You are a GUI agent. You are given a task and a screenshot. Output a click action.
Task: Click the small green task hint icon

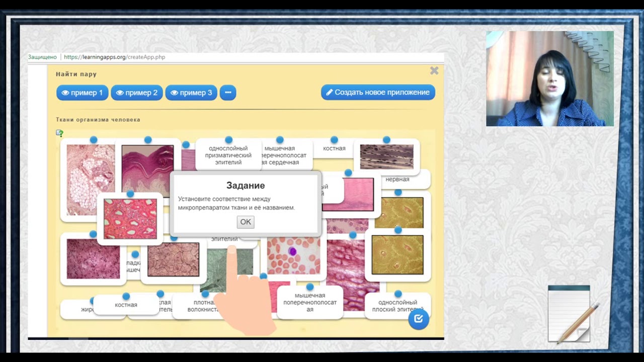point(59,133)
